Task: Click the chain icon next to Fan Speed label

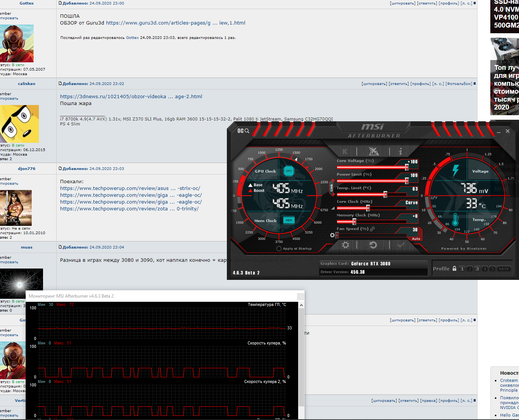Action: pyautogui.click(x=372, y=229)
